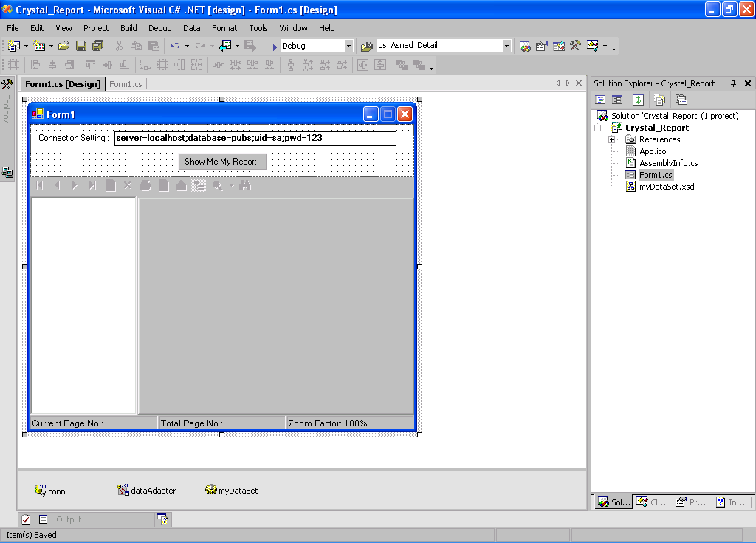
Task: Click the Open File folder icon
Action: [63, 46]
